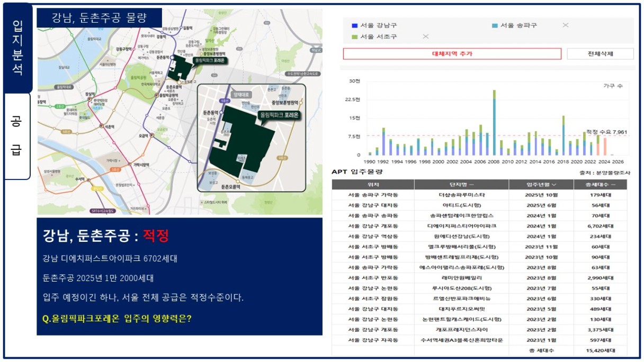This screenshot has height=362, width=644.
Task: Click the 오금역 station marker on map
Action: point(153,135)
